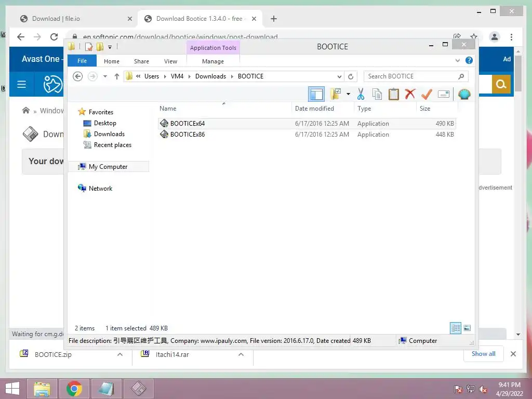Close the Download Bootice browser tab
This screenshot has width=532, height=399.
[x=254, y=19]
